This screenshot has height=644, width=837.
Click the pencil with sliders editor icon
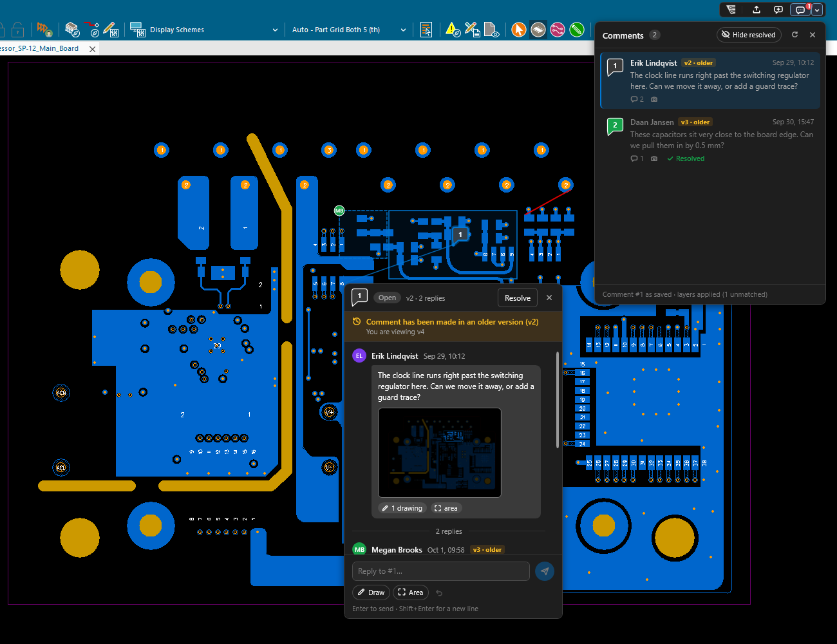pyautogui.click(x=110, y=30)
